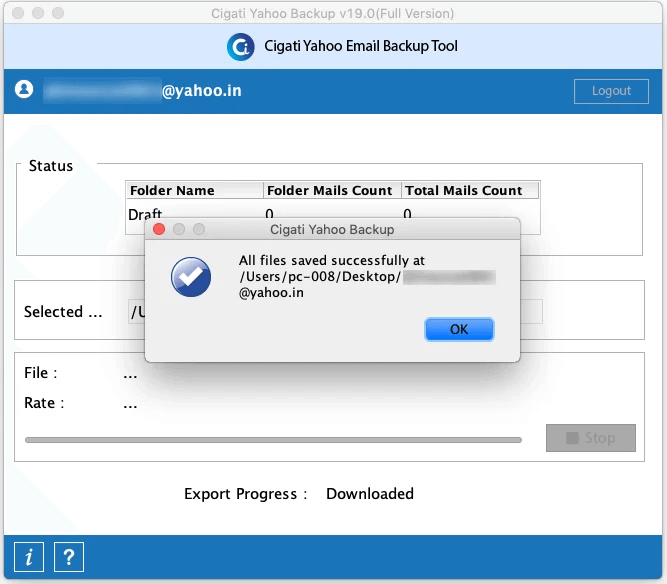667x584 pixels.
Task: Click the Cigati Yahoo Email Backup Tool title
Action: [x=361, y=46]
